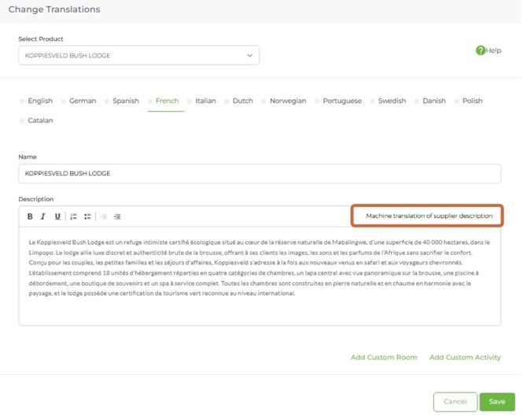The width and height of the screenshot is (527, 420).
Task: Open the Polish translation tab
Action: coord(472,101)
